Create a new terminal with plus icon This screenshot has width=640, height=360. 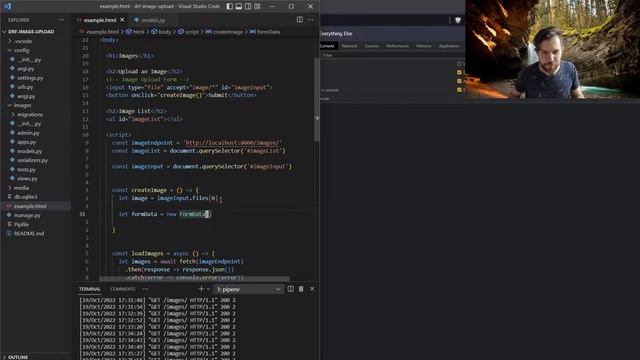pos(201,289)
